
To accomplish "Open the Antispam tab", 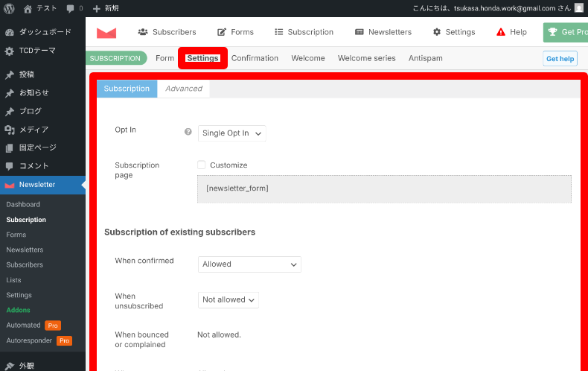I will coord(425,58).
